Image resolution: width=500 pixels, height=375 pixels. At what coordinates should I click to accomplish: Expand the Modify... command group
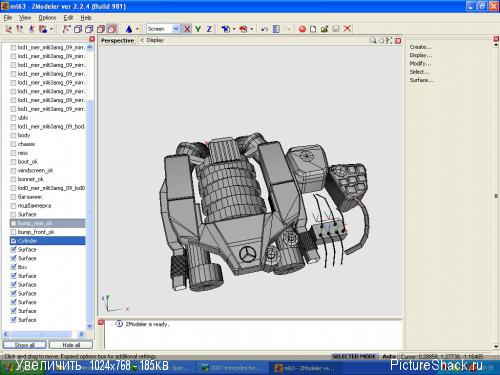click(x=420, y=63)
